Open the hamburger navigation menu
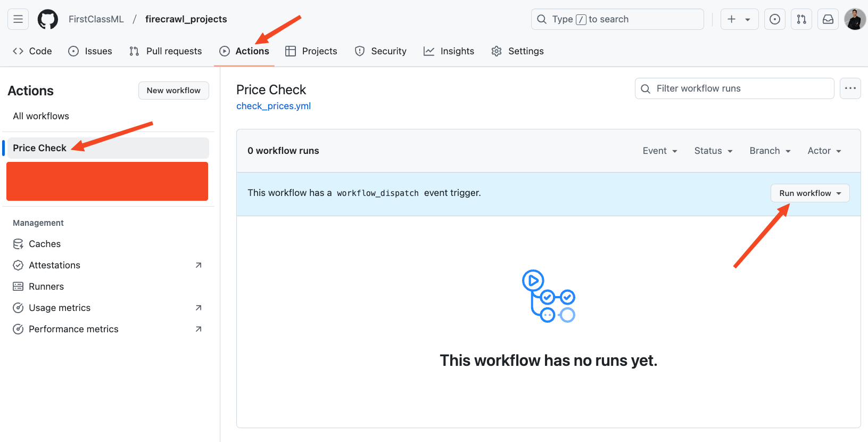Image resolution: width=868 pixels, height=442 pixels. 18,19
